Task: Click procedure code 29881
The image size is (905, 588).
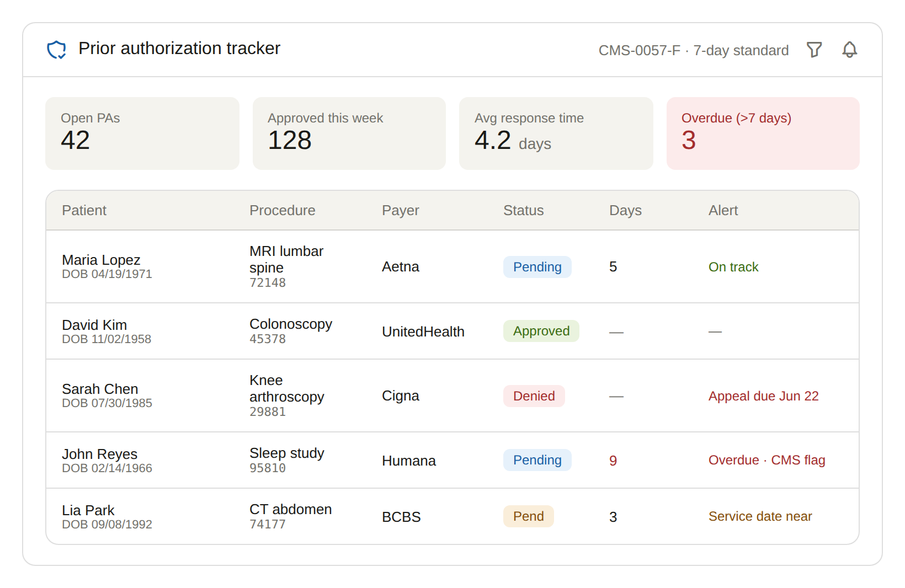Action: (268, 412)
